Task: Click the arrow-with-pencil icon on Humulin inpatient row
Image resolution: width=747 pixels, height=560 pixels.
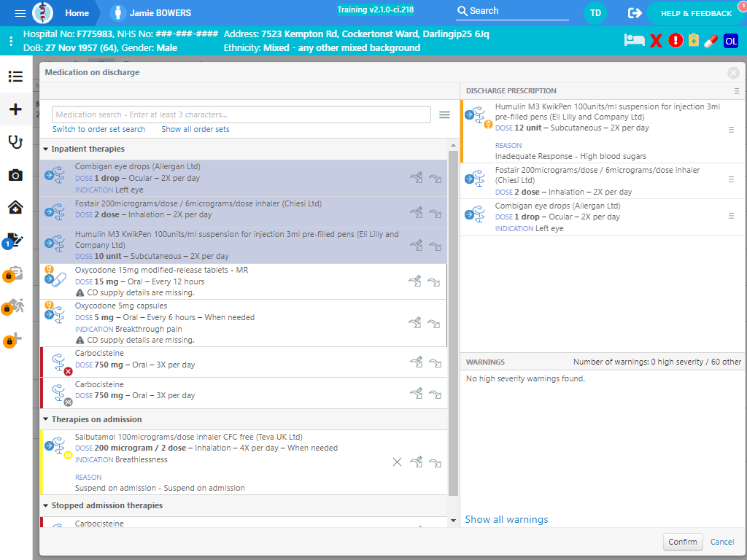Action: coord(417,245)
